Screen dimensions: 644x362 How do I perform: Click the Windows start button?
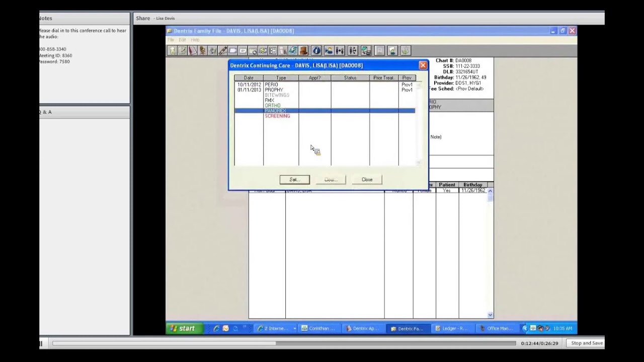184,328
